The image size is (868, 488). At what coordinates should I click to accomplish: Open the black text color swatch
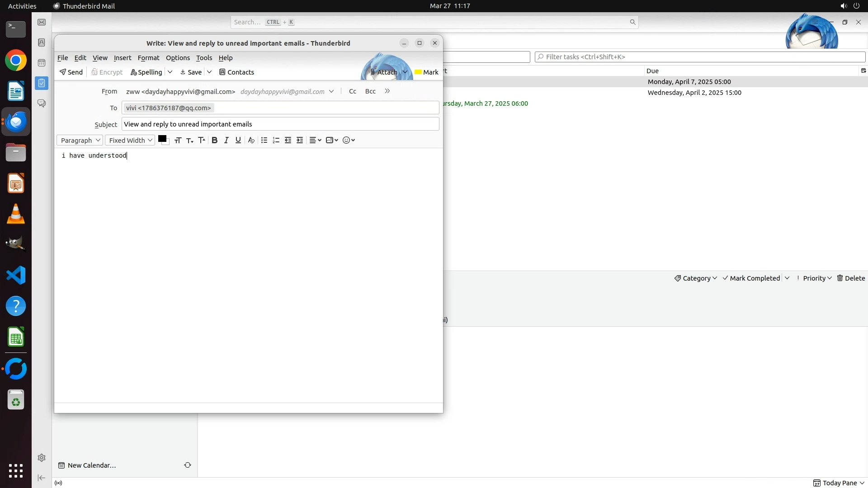click(162, 139)
